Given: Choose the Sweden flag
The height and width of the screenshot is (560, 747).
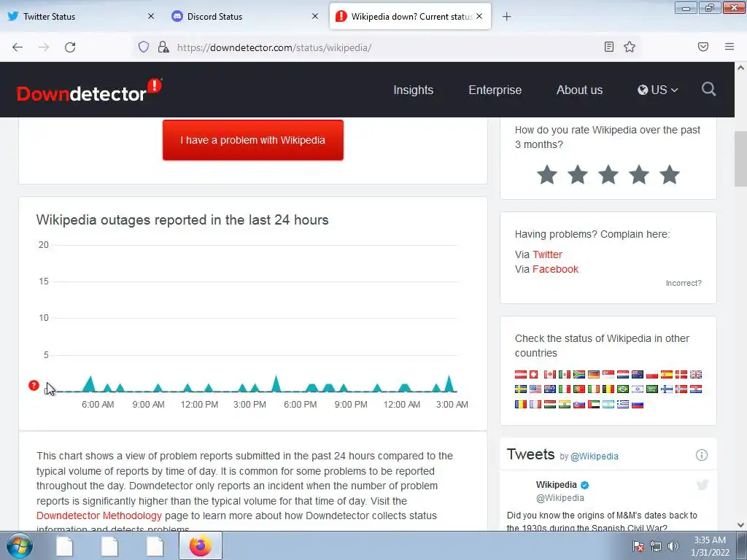Looking at the screenshot, I should [521, 389].
